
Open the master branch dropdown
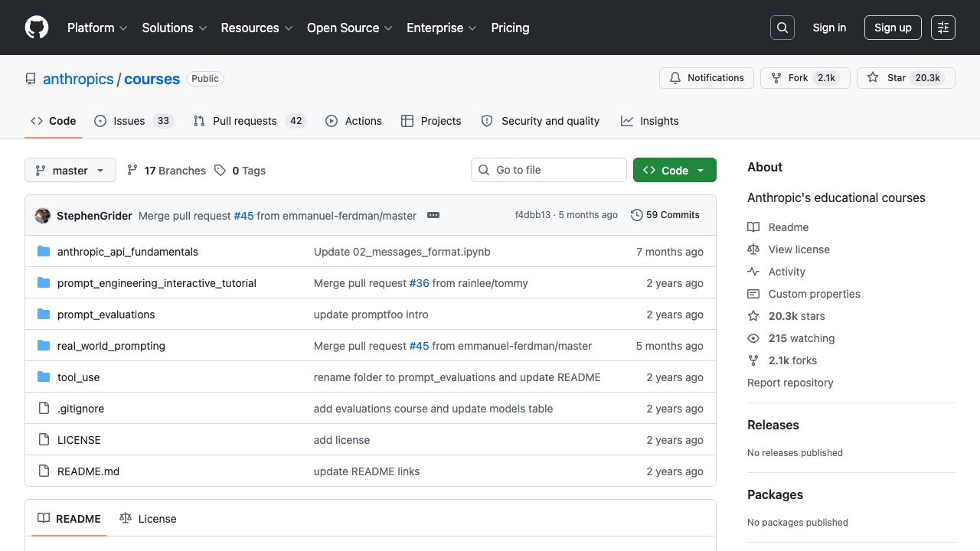(70, 171)
